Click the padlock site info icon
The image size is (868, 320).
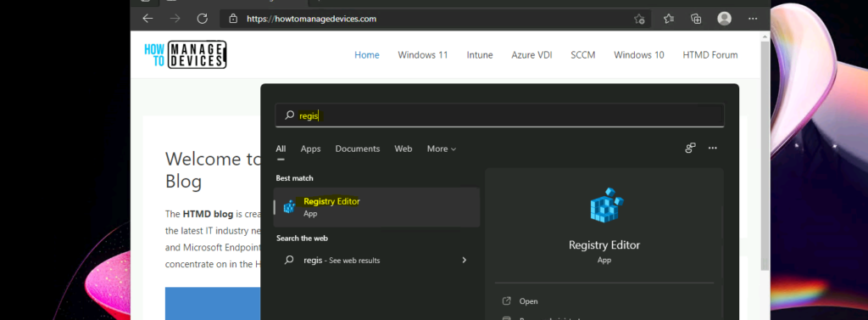234,19
